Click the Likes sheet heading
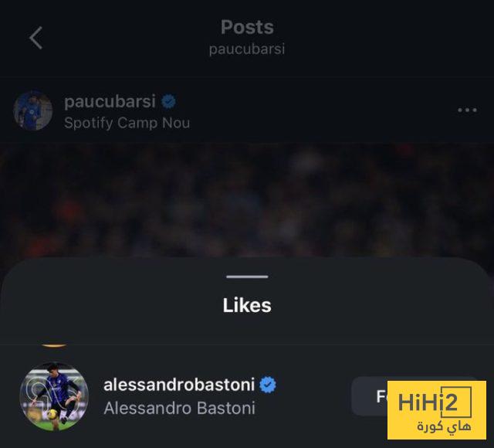 (247, 305)
